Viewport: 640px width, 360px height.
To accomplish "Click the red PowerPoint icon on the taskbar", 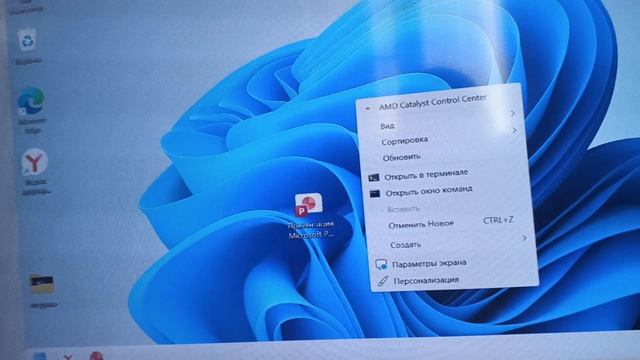I will pos(96,356).
